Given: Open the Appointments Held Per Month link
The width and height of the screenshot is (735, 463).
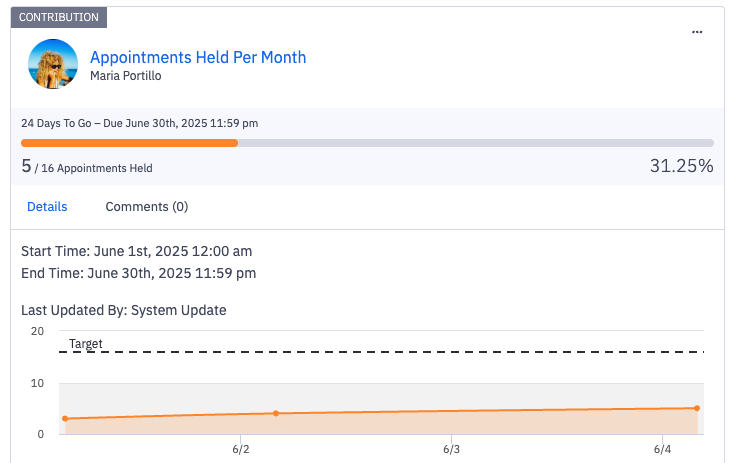Looking at the screenshot, I should 198,57.
